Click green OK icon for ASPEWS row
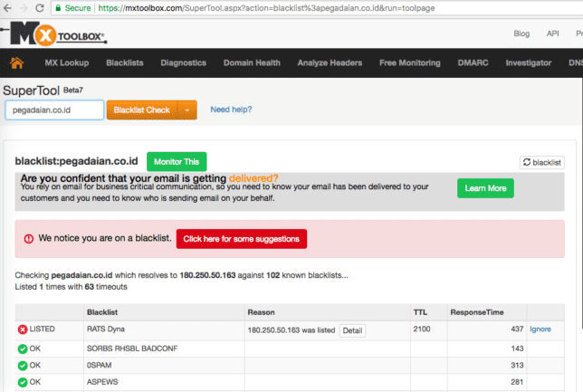Screen dimensions: 583x392 pyautogui.click(x=23, y=383)
